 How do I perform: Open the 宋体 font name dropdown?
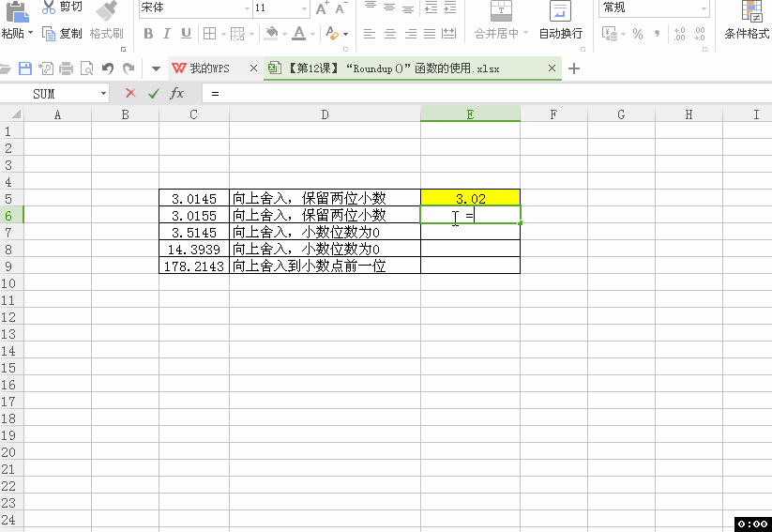pyautogui.click(x=247, y=8)
